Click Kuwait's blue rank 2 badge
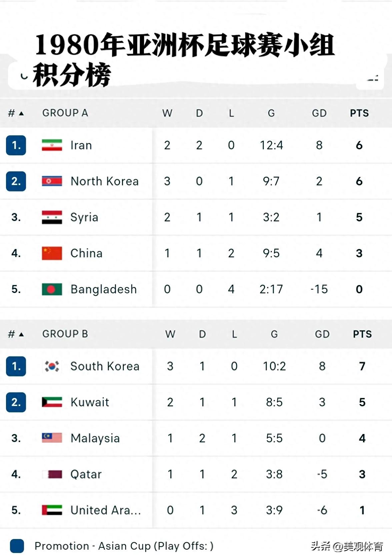This screenshot has width=392, height=560. pyautogui.click(x=16, y=402)
